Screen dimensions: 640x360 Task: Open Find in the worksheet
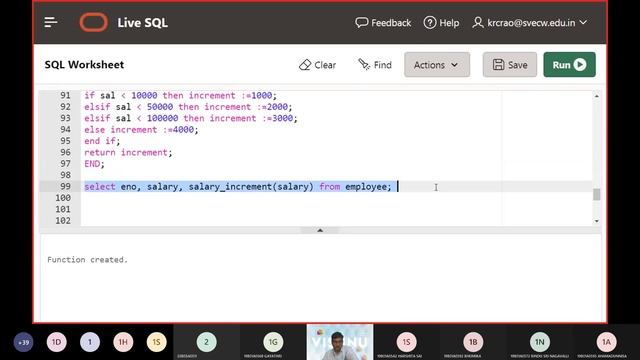click(x=375, y=65)
